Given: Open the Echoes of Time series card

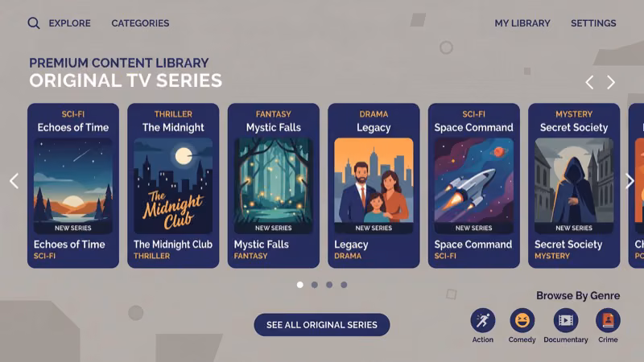Looking at the screenshot, I should tap(73, 186).
